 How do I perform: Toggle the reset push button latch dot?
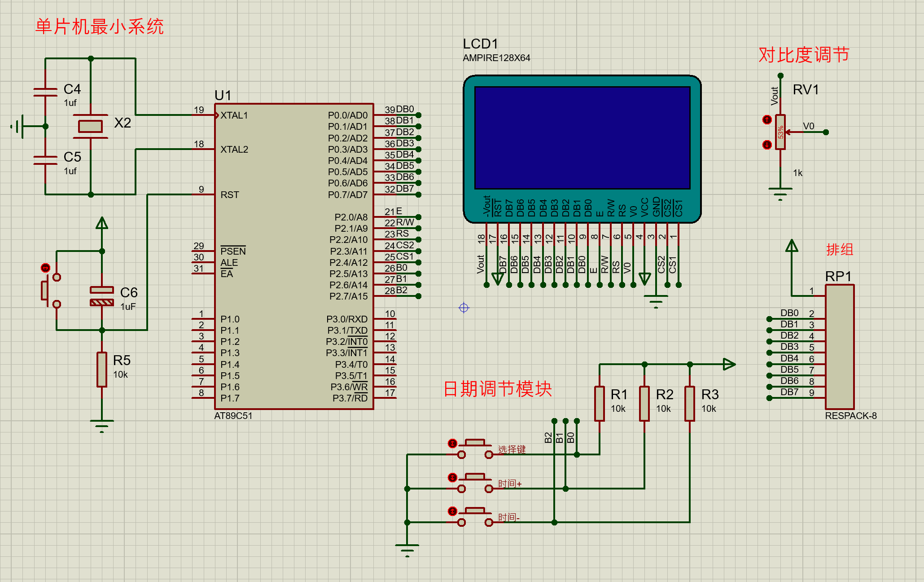coord(45,268)
